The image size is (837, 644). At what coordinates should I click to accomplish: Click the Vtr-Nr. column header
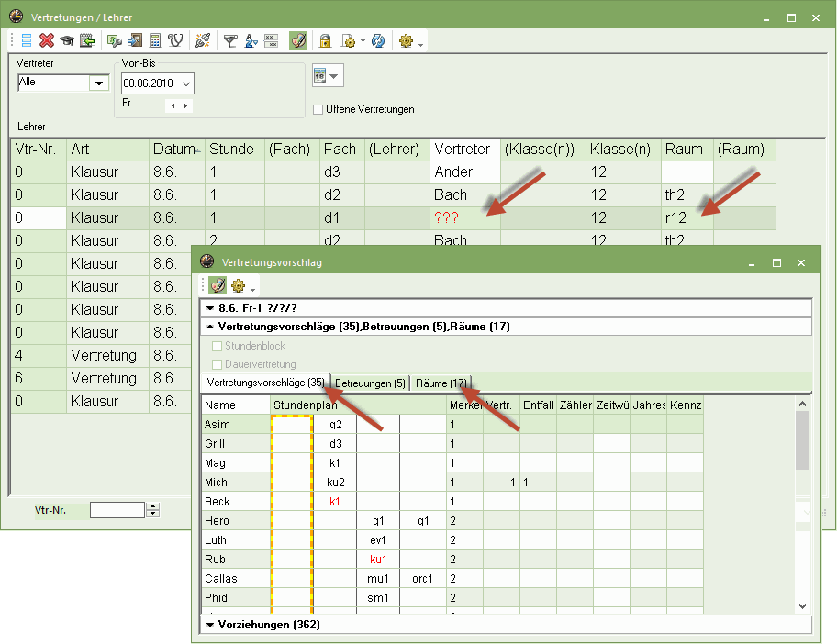tap(39, 150)
